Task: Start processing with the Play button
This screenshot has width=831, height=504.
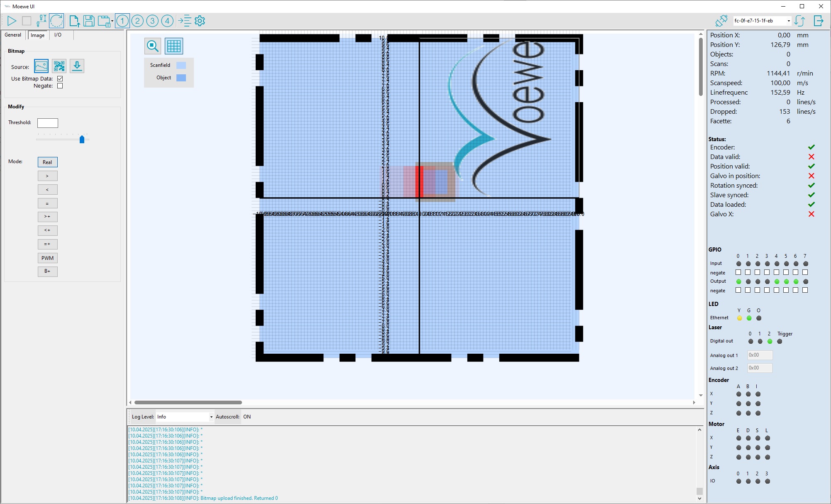Action: point(12,21)
